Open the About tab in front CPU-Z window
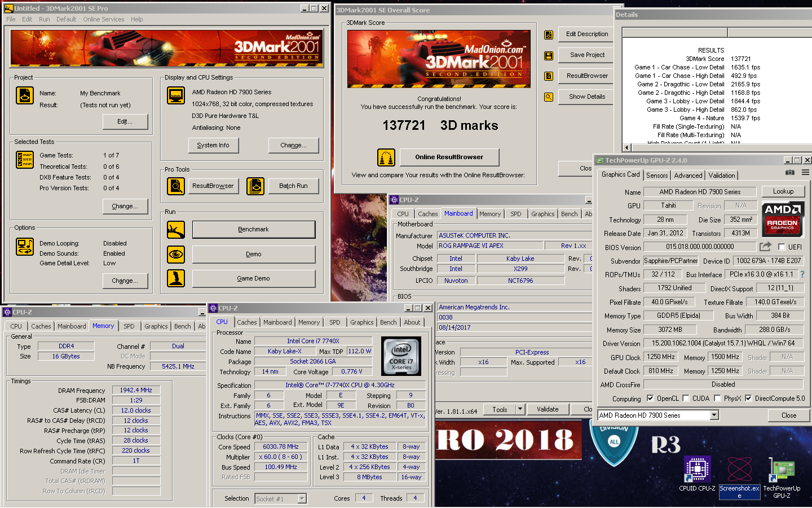Screen dimensions: 812x508 412,322
